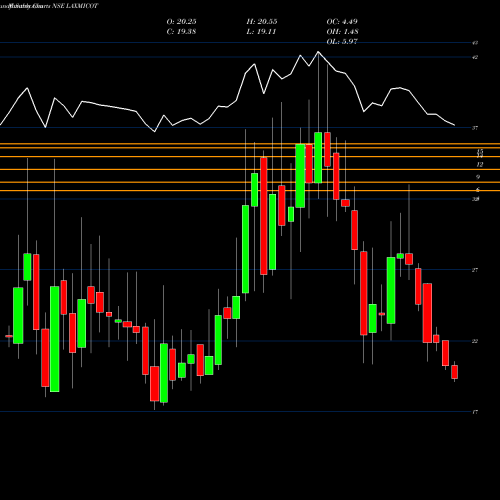Click the 27 price axis label
The width and height of the screenshot is (500, 500).
(x=475, y=270)
